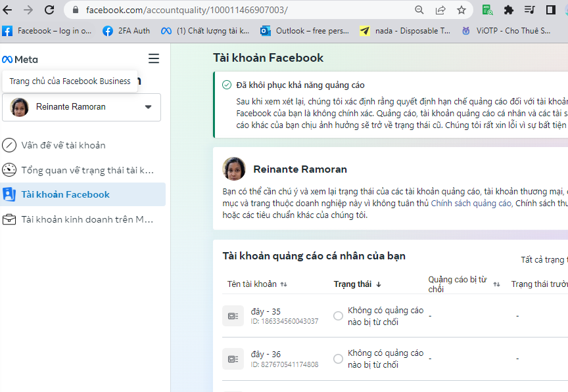This screenshot has height=392, width=568.
Task: Click account ID 186334560043037
Action: click(285, 322)
